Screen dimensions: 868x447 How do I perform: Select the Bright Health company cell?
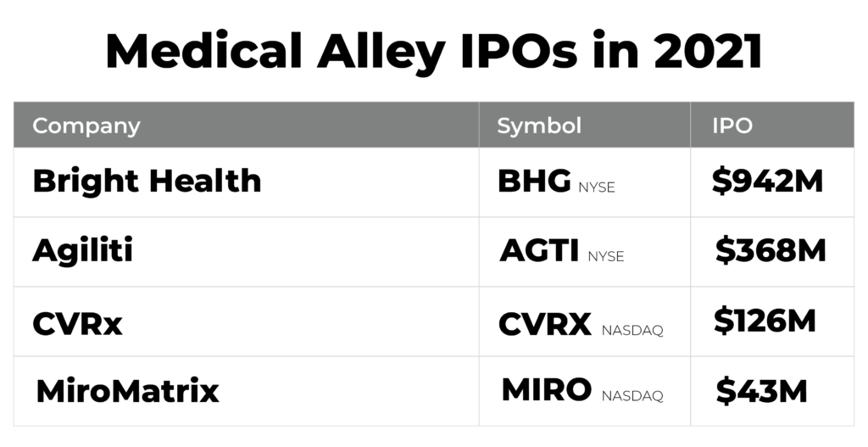click(x=147, y=181)
